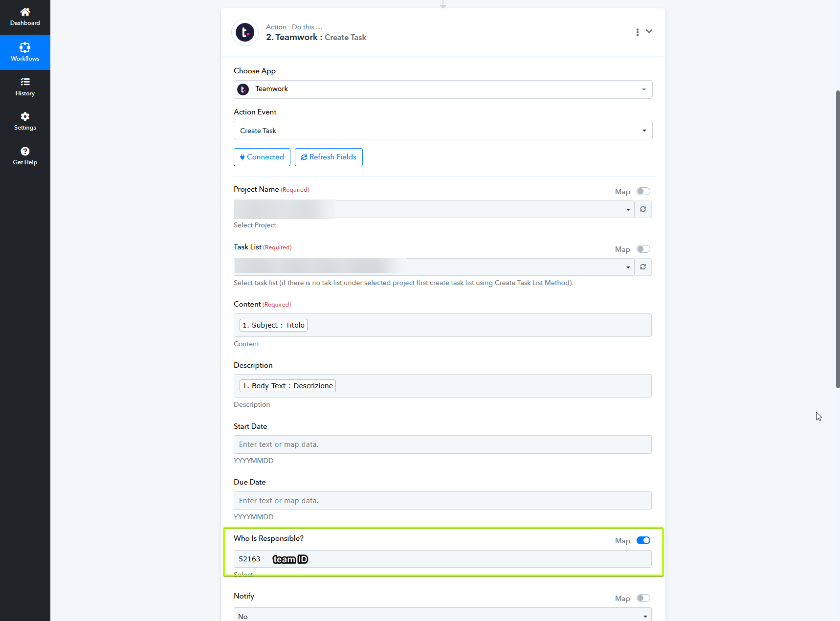Open the Choose App dropdown
Screen dimensions: 840x621
[443, 89]
